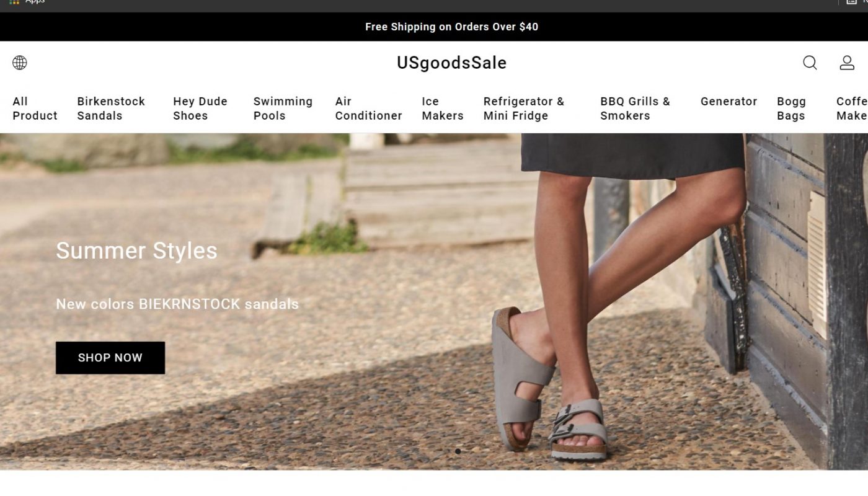Open the search magnifier icon
Image resolution: width=868 pixels, height=496 pixels.
tap(810, 63)
